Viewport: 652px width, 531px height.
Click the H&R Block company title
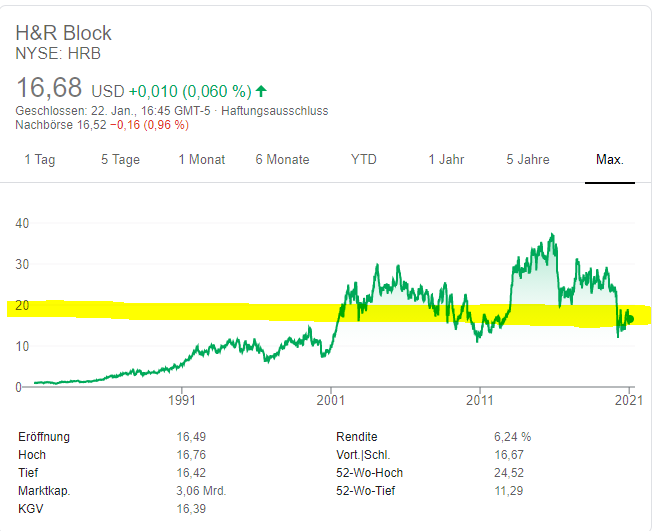(x=64, y=34)
